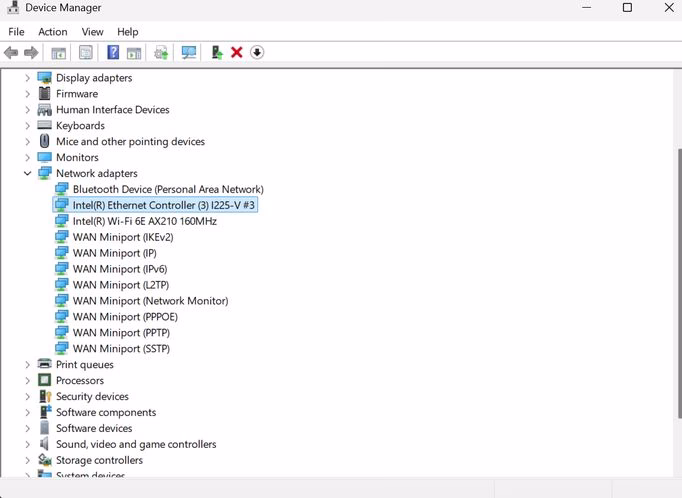Viewport: 682px width, 498px height.
Task: Select WAN Miniport (IKEv2)
Action: tap(123, 237)
